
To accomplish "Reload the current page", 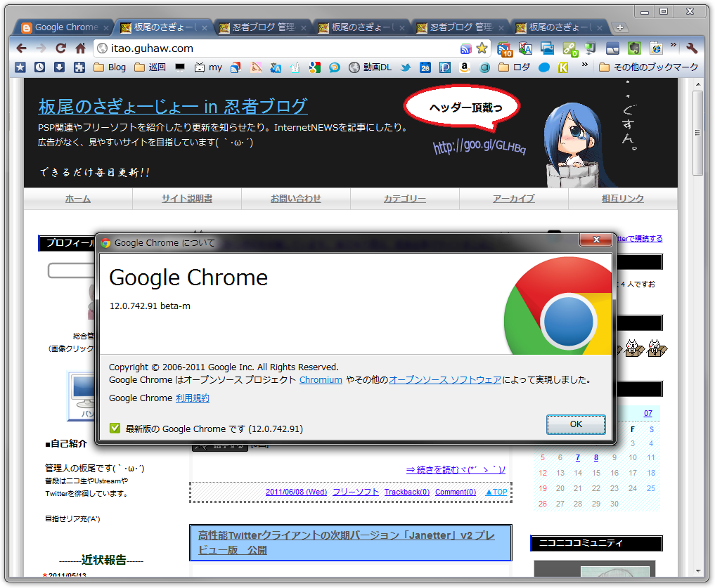I will click(61, 48).
